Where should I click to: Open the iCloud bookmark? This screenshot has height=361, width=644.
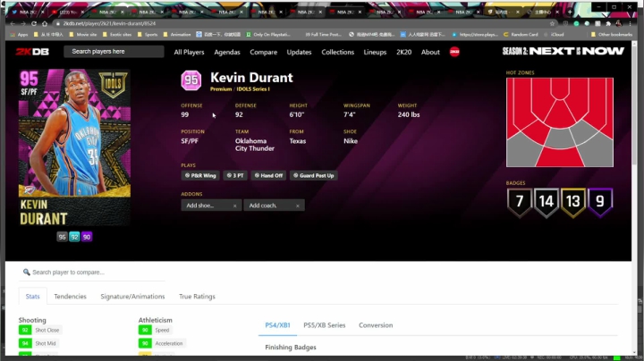point(554,35)
